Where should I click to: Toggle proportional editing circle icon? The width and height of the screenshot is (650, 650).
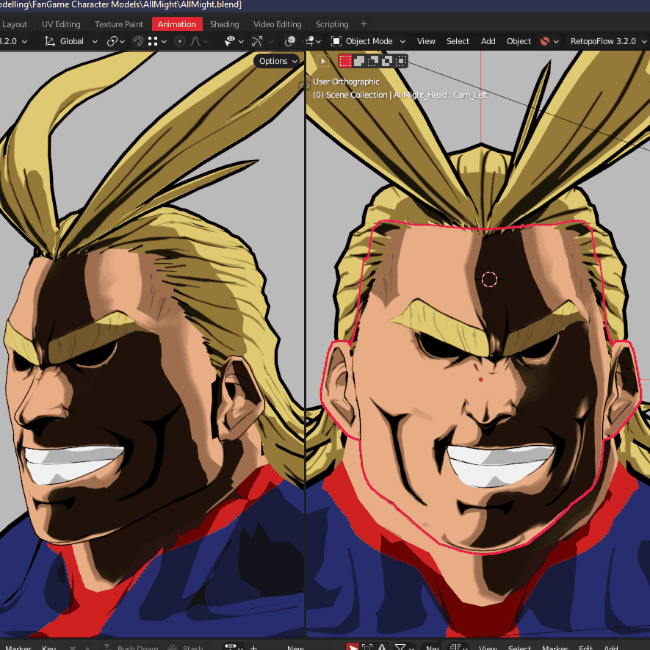pos(180,41)
